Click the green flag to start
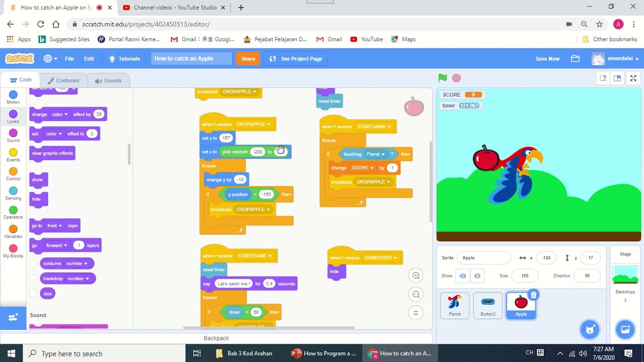This screenshot has width=644, height=362. [442, 78]
